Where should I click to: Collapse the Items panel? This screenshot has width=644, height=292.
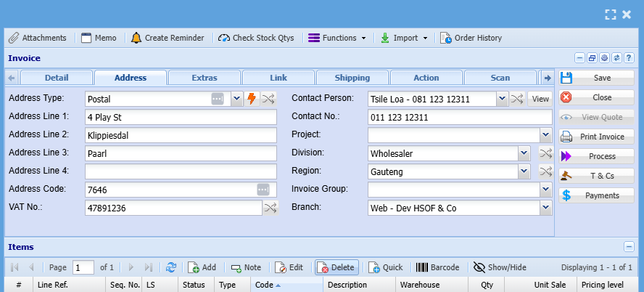[629, 247]
